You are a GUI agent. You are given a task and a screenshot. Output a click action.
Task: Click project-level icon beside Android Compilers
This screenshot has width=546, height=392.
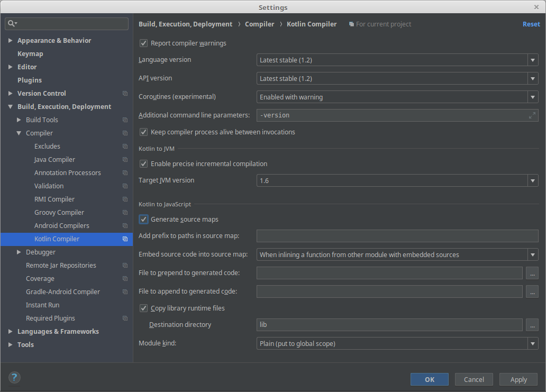coord(125,225)
